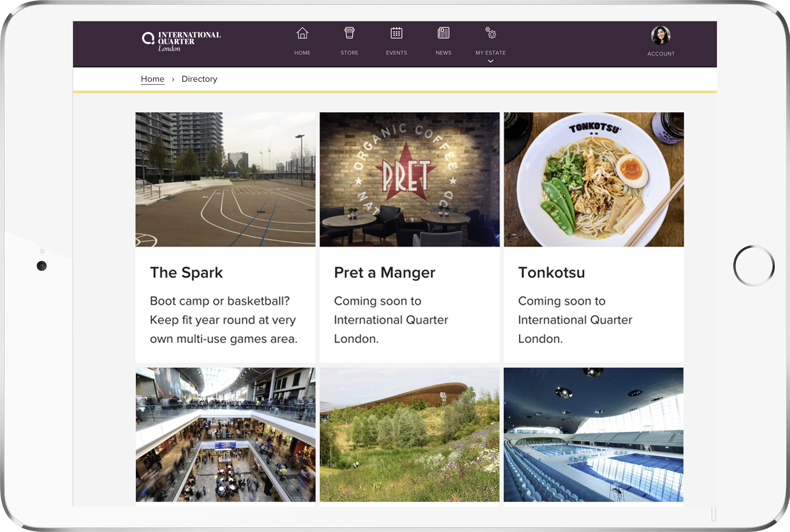Open the Account profile avatar
This screenshot has height=532, width=790.
coord(661,35)
